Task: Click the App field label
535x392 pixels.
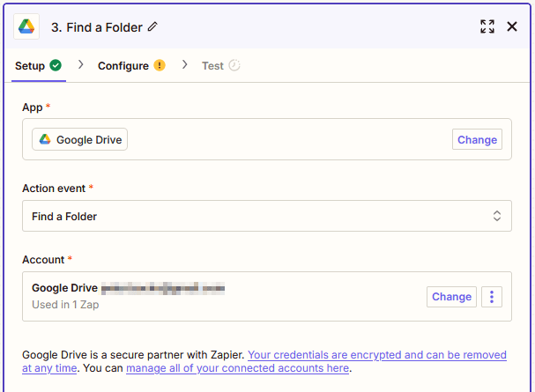Action: point(33,107)
